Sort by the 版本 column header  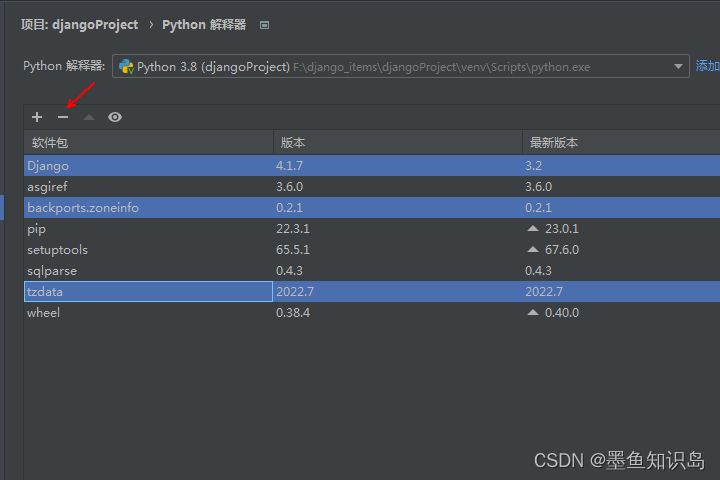(398, 143)
